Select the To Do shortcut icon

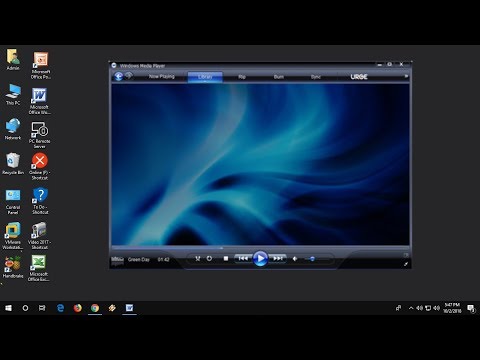coord(40,201)
